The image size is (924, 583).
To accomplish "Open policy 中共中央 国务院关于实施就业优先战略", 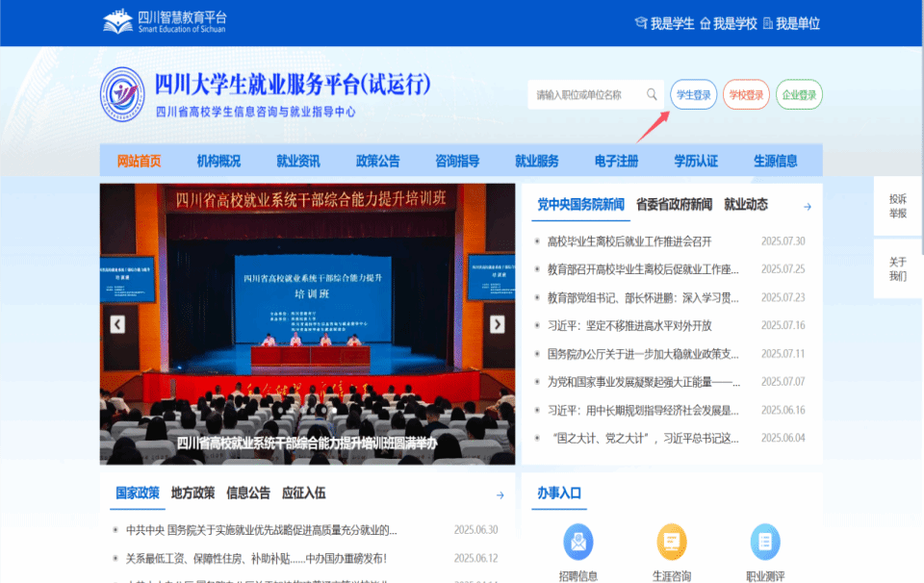I will point(261,530).
